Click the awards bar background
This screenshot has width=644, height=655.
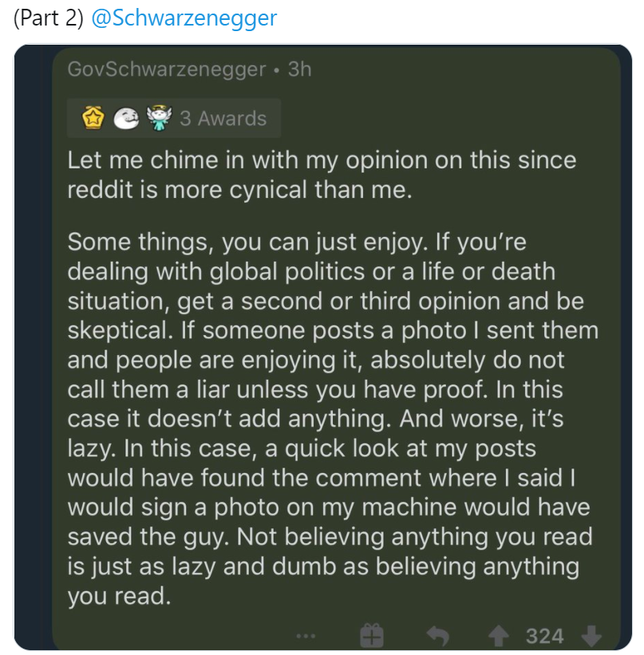[174, 118]
